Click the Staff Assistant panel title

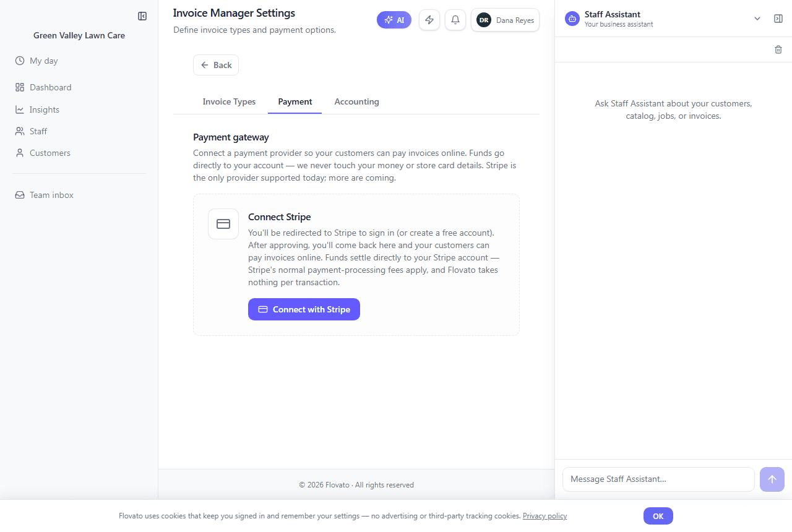(613, 14)
